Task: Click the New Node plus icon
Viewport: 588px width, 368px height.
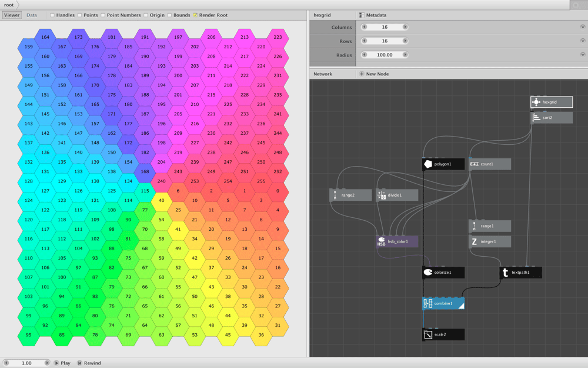Action: coord(362,74)
